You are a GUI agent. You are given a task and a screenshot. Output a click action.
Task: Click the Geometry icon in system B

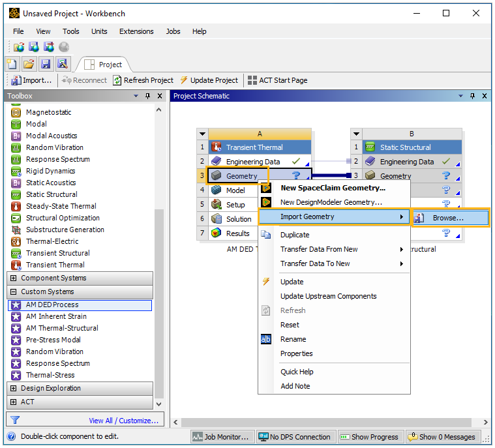(x=370, y=175)
